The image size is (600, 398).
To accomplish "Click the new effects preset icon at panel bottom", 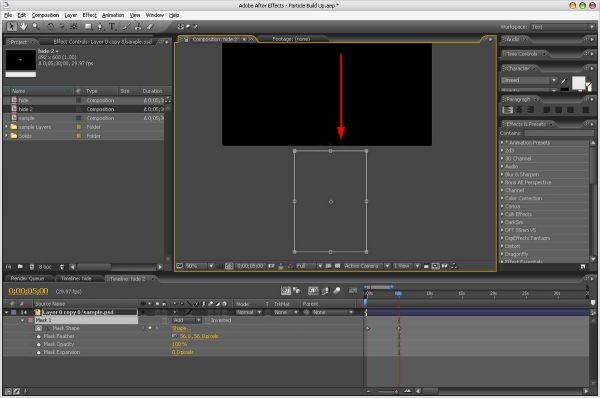I will pyautogui.click(x=582, y=266).
